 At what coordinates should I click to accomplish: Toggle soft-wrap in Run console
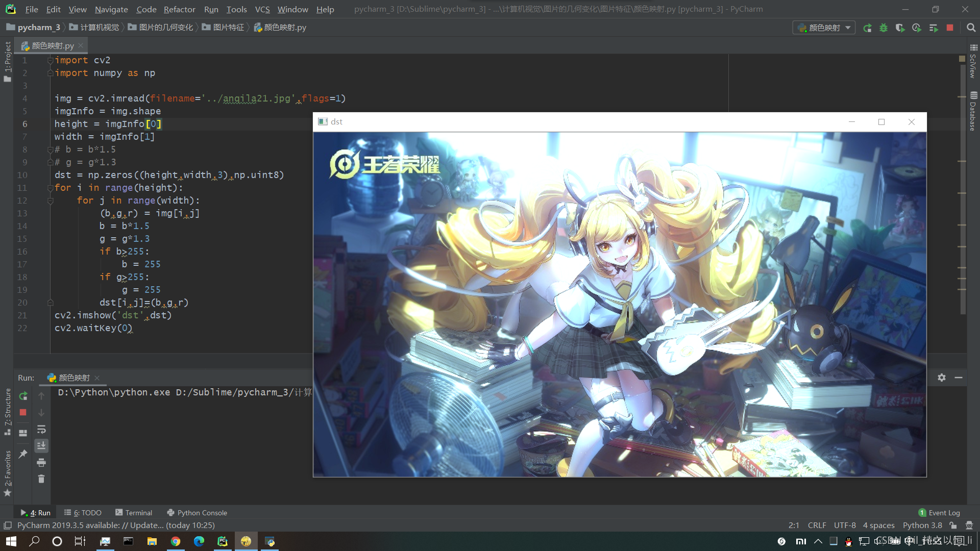pyautogui.click(x=41, y=429)
